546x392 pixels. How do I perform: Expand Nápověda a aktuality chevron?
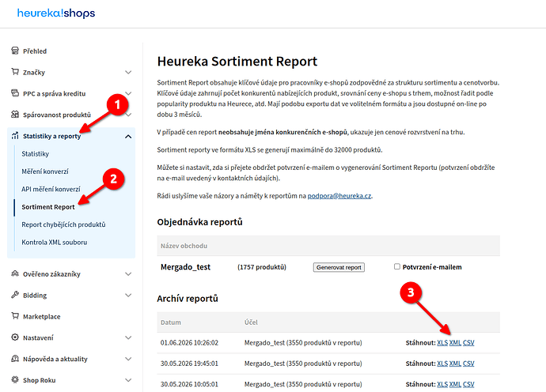128,359
